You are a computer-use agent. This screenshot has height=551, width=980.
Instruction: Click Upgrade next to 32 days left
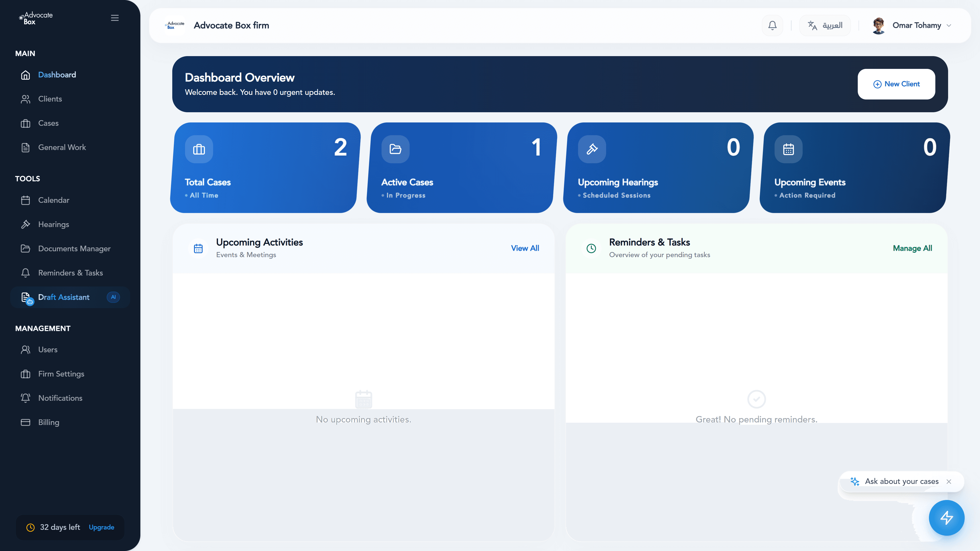coord(101,527)
